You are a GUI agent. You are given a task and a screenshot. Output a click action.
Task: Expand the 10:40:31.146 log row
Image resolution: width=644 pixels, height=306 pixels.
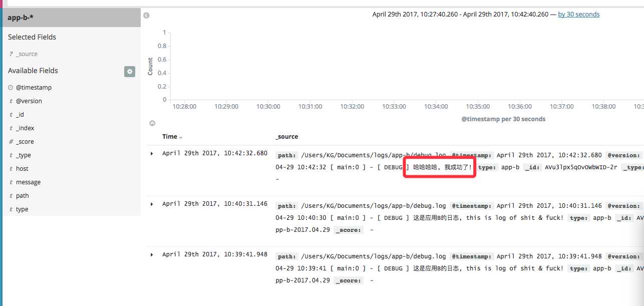point(152,204)
